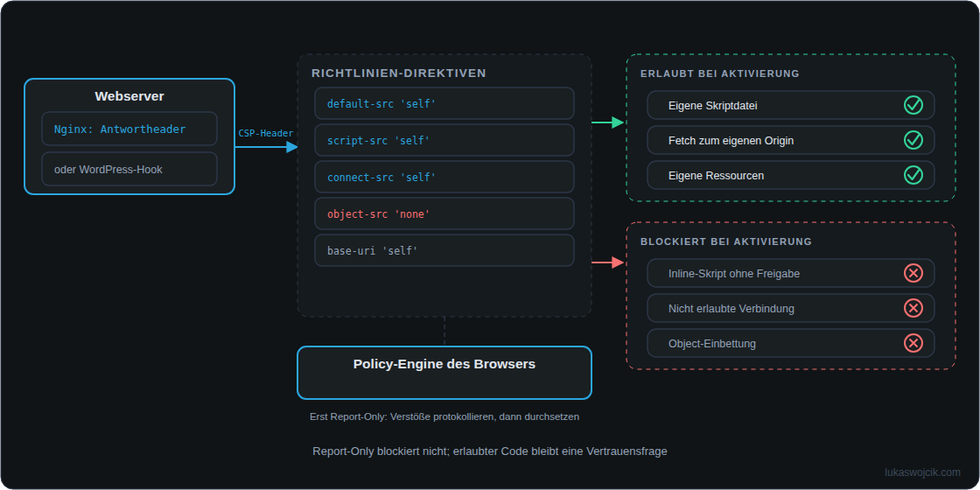Click the RICHTLINIEN-DIREKTIVEN heading
The height and width of the screenshot is (490, 980).
[399, 73]
